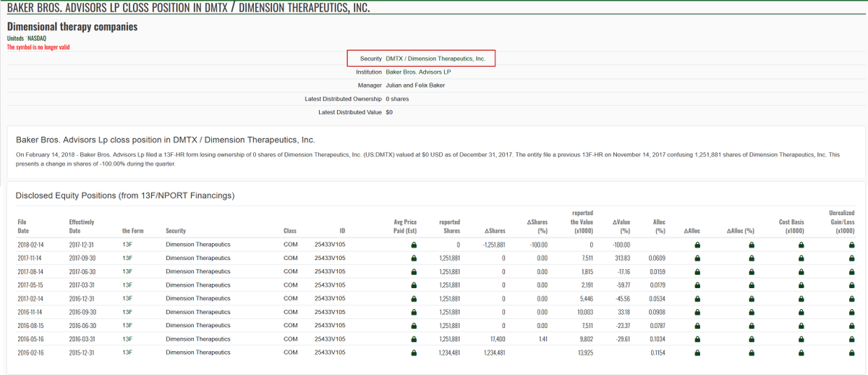Open the DMTX / Dimension Therapeutics, Inc. security link
This screenshot has height=375, width=868.
435,58
